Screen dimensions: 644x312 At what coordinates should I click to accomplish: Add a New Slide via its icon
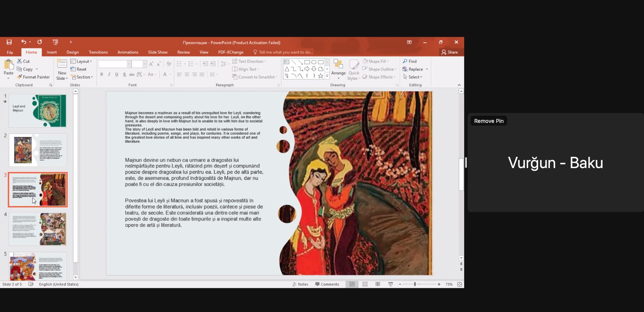(62, 64)
